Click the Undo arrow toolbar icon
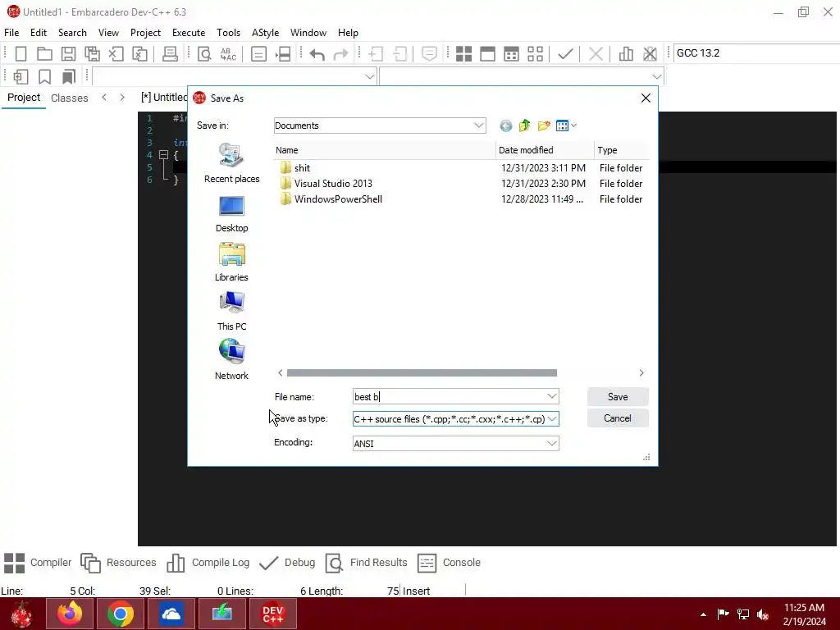 tap(317, 53)
